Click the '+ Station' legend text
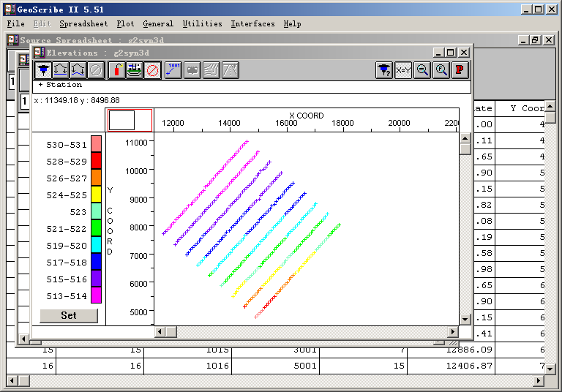This screenshot has height=392, width=562. [x=60, y=85]
